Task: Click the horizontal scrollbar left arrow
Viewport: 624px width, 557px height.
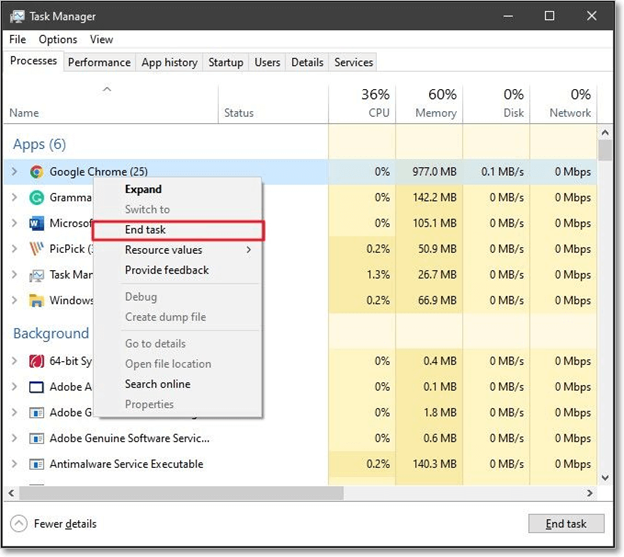Action: (11, 493)
